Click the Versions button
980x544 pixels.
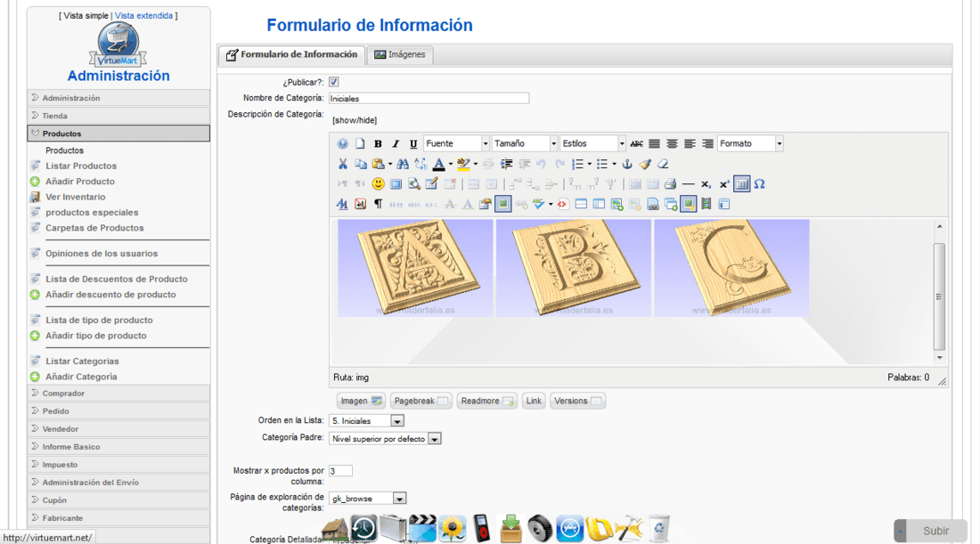point(577,401)
